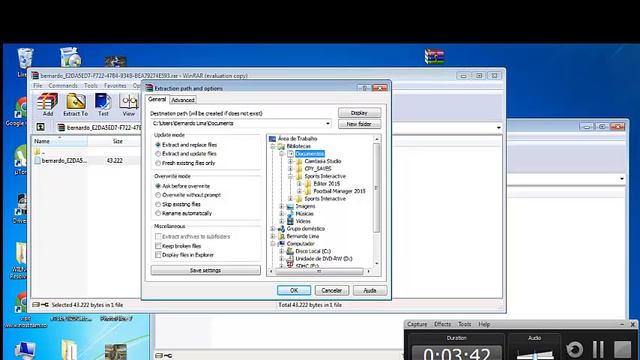Pause the recording in the recorder
The image size is (640, 360).
click(598, 349)
